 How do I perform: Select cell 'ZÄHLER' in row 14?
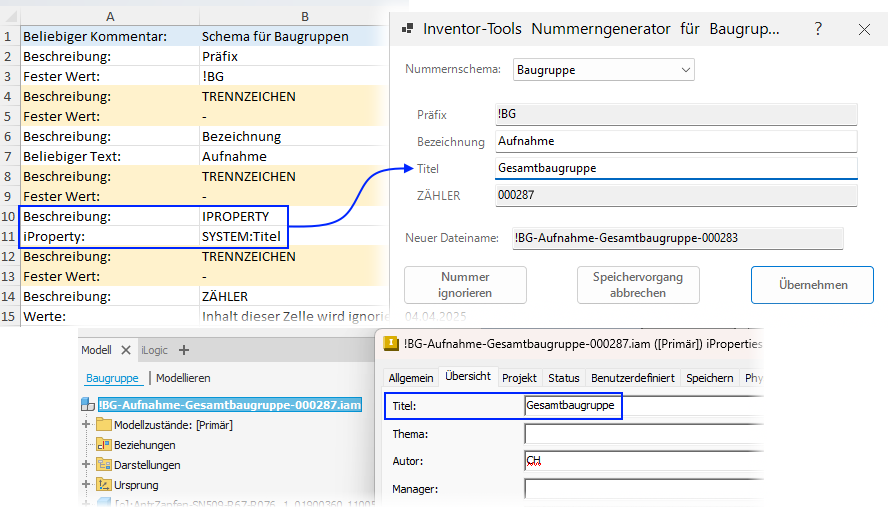[x=294, y=296]
